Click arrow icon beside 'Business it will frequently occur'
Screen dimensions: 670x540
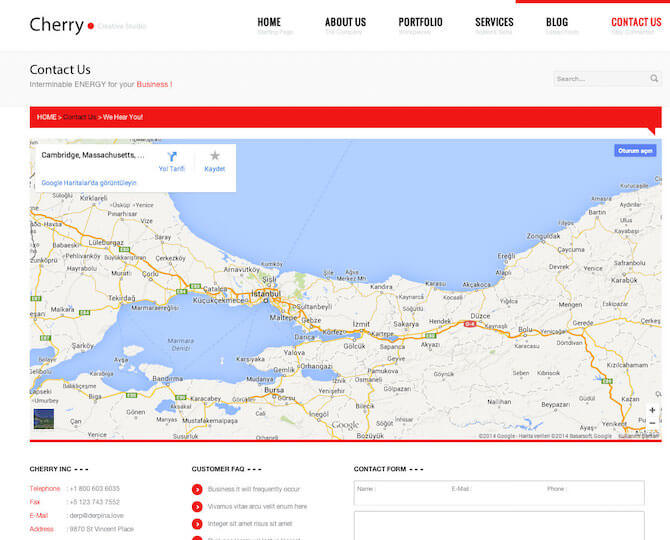(x=197, y=489)
